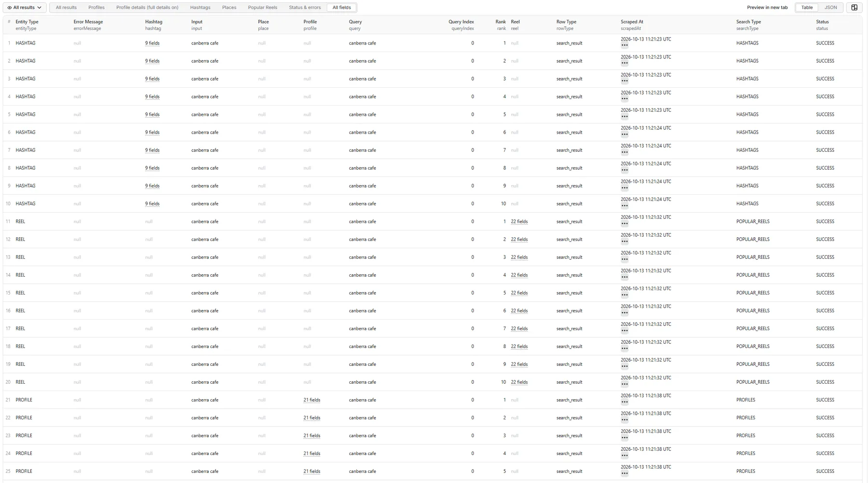868x483 pixels.
Task: Click the ellipsis under Scraped At in row 15
Action: pyautogui.click(x=624, y=295)
